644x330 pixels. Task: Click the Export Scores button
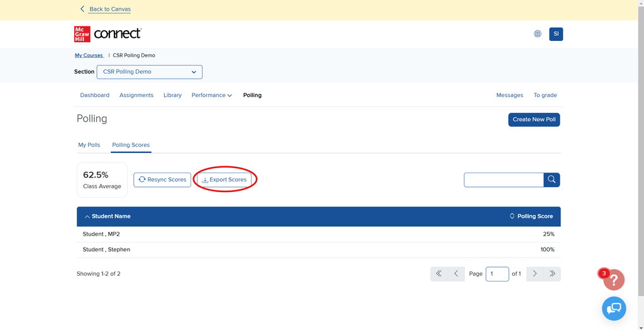click(x=225, y=180)
